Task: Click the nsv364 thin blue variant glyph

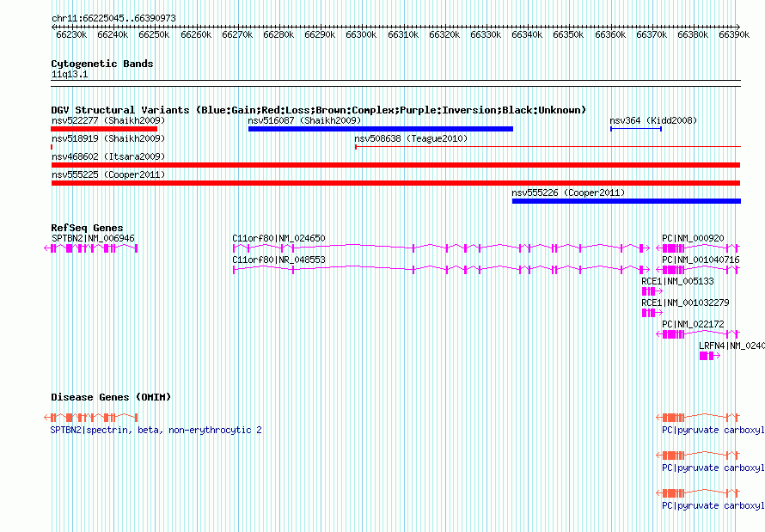Action: (x=636, y=129)
